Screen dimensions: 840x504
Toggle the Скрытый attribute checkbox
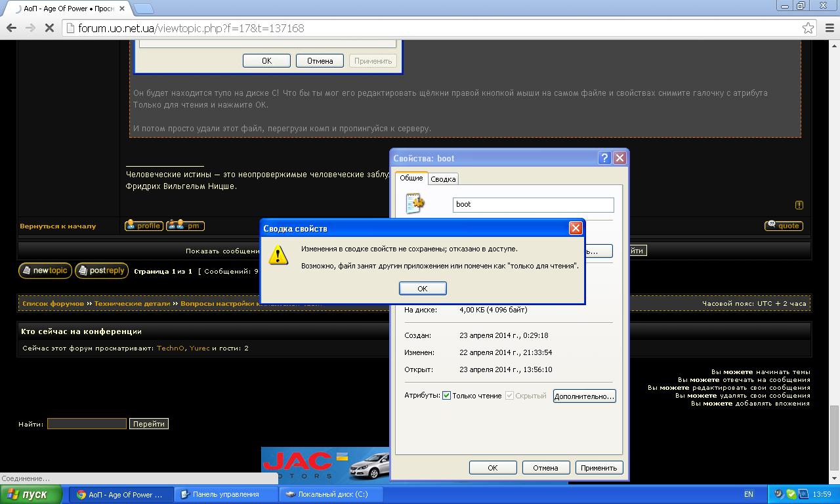(x=509, y=396)
